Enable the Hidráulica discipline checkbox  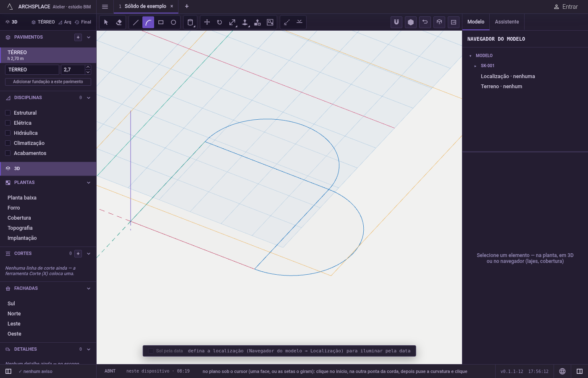tap(8, 133)
